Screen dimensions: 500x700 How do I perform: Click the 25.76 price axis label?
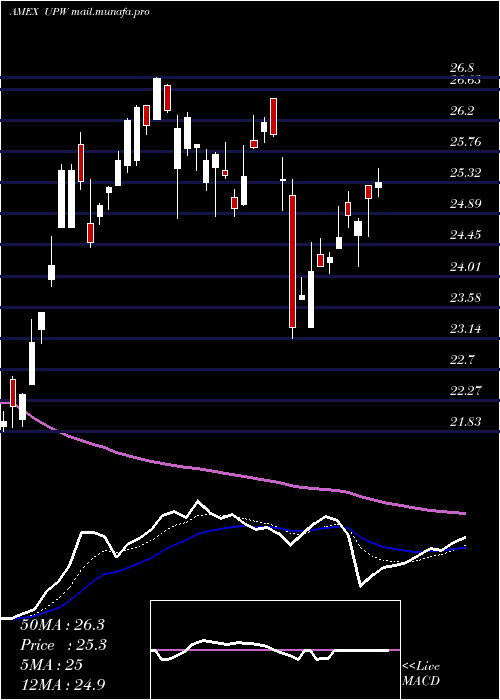(465, 142)
